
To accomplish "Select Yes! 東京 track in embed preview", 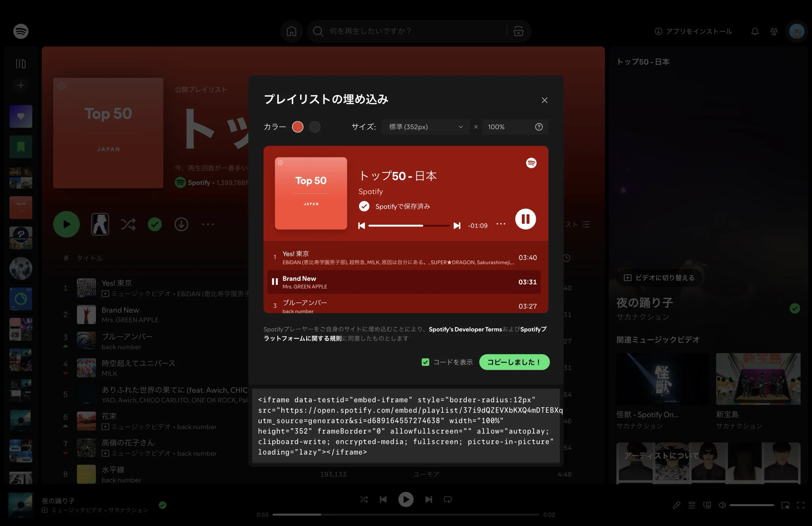I will coord(404,257).
